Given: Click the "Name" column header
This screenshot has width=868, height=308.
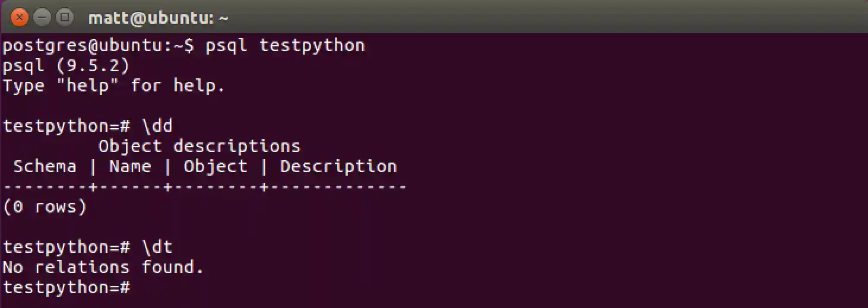Looking at the screenshot, I should [130, 166].
